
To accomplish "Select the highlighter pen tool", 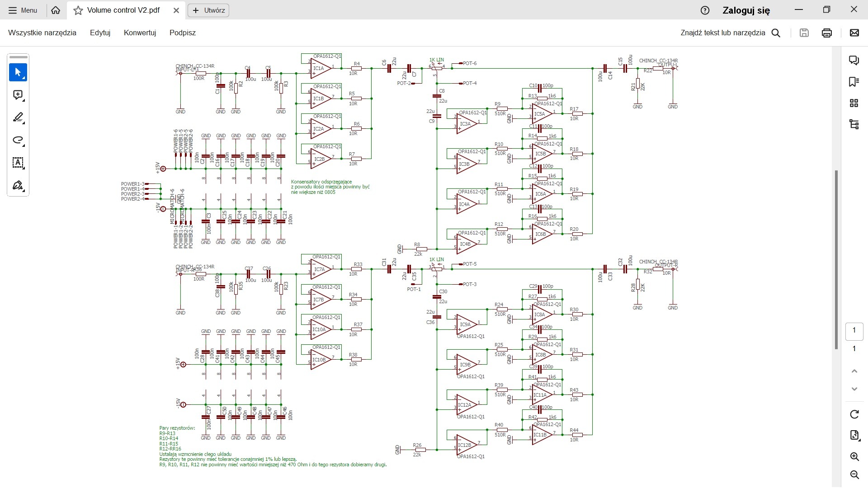I will point(18,117).
